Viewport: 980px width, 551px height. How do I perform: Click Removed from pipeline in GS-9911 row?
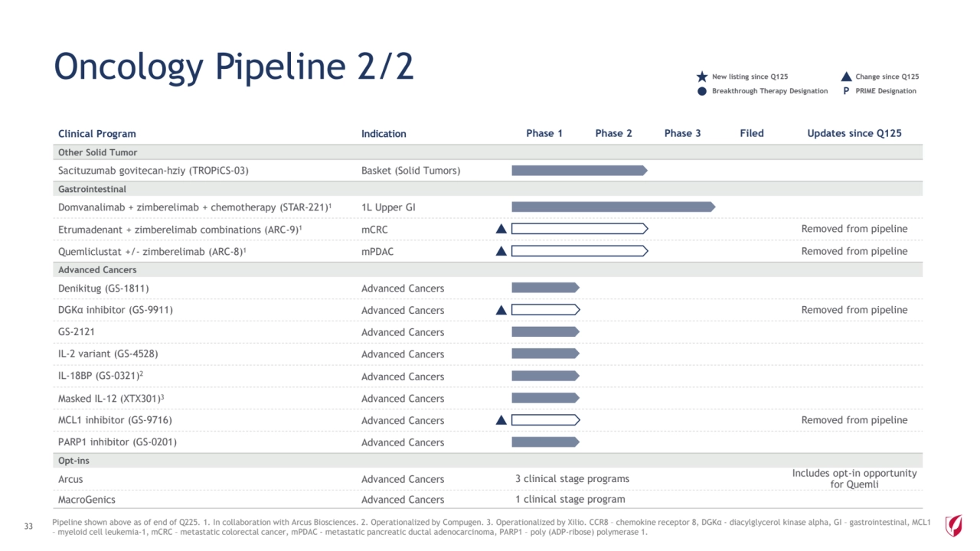click(854, 310)
